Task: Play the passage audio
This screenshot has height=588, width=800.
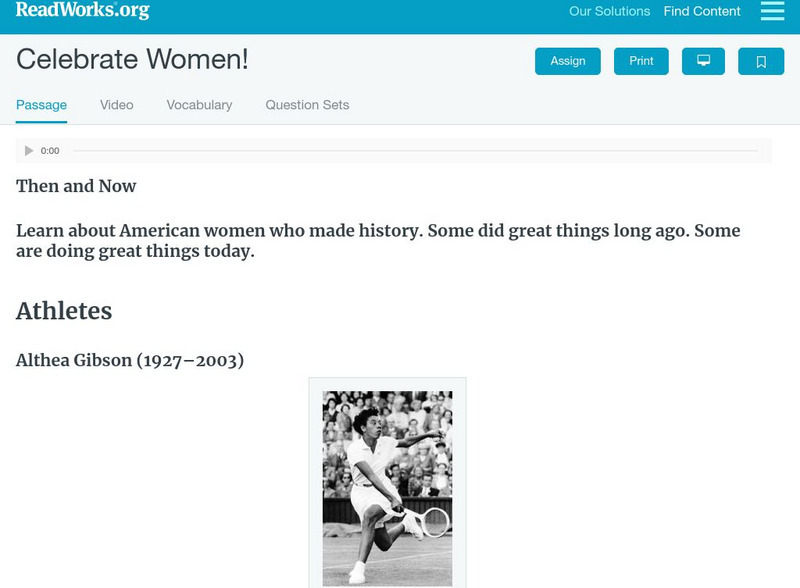Action: click(x=29, y=151)
